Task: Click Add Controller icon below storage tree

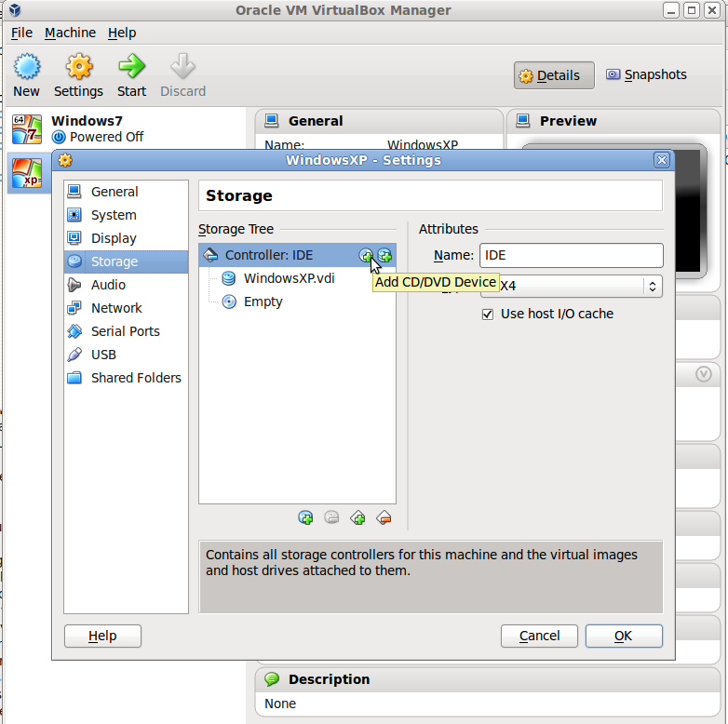Action: coord(358,517)
